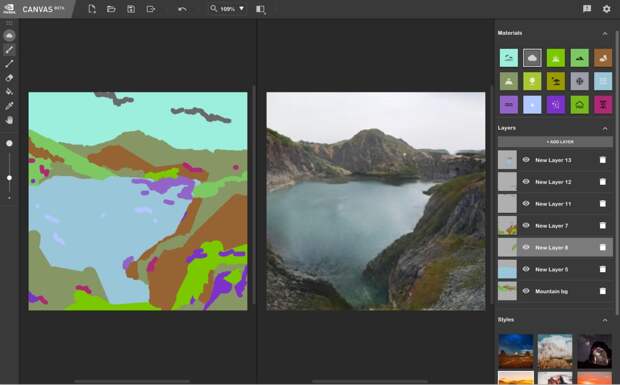Hide New Layer 11
This screenshot has width=620, height=385.
tap(526, 204)
